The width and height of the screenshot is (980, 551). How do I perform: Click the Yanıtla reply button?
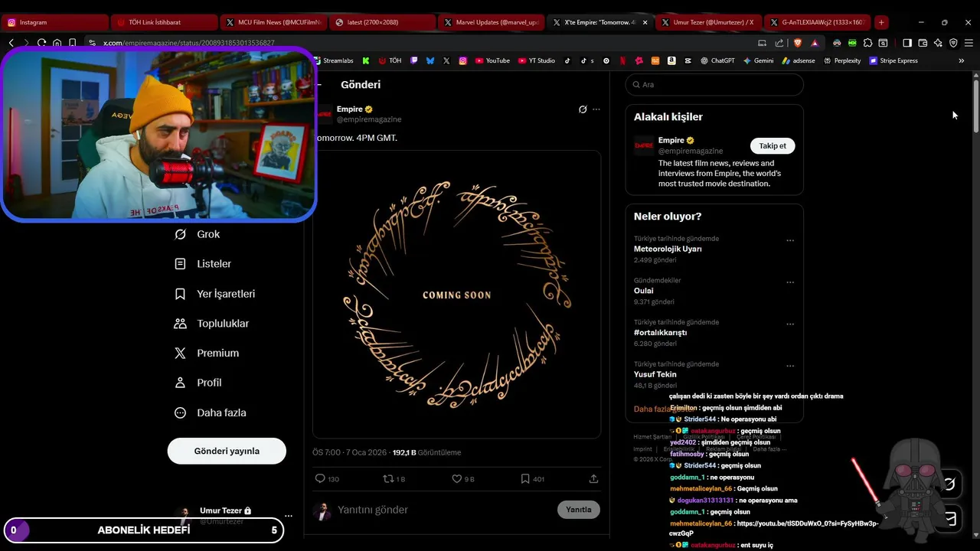579,510
